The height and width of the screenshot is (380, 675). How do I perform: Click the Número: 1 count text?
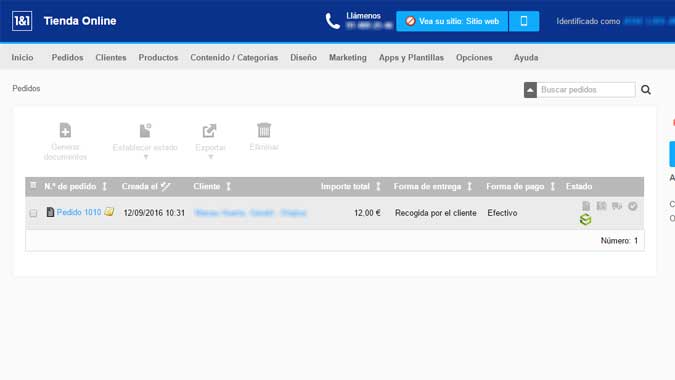[x=619, y=241]
